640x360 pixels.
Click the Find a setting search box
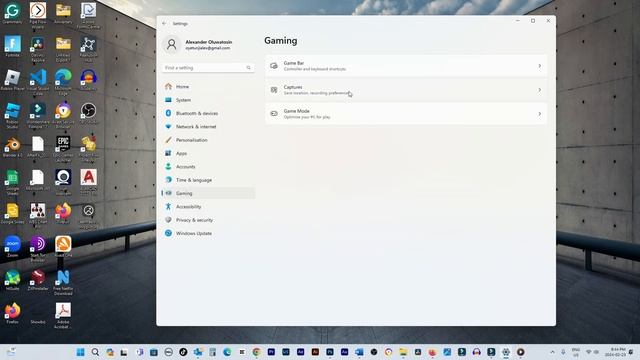tap(208, 68)
